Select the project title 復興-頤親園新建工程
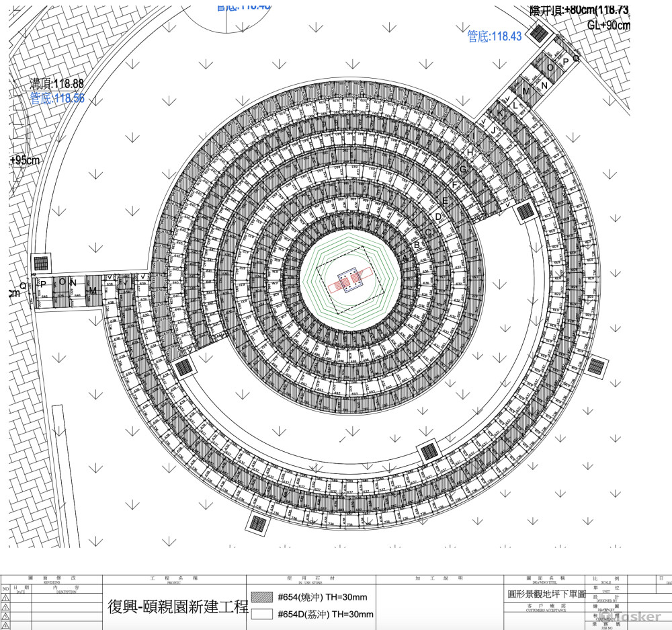The image size is (672, 630). click(178, 607)
